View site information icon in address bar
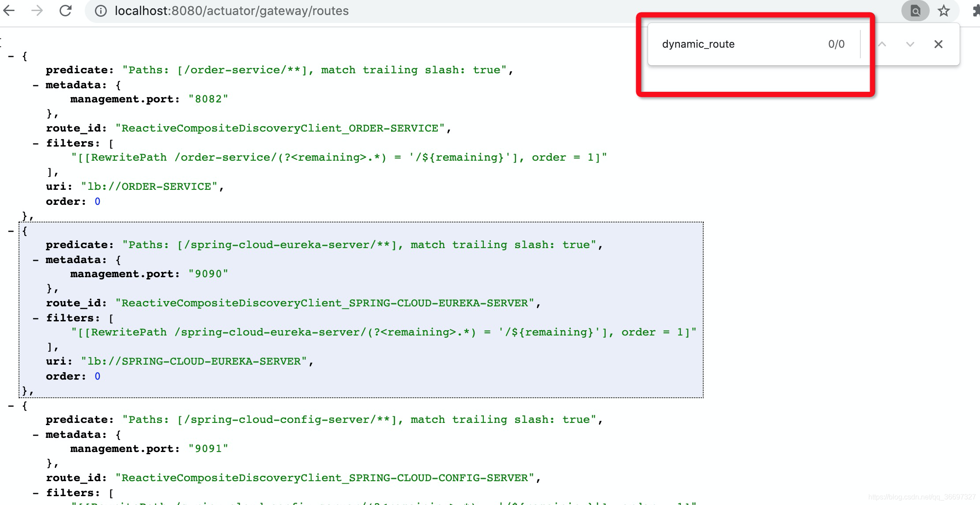The height and width of the screenshot is (505, 980). (101, 11)
